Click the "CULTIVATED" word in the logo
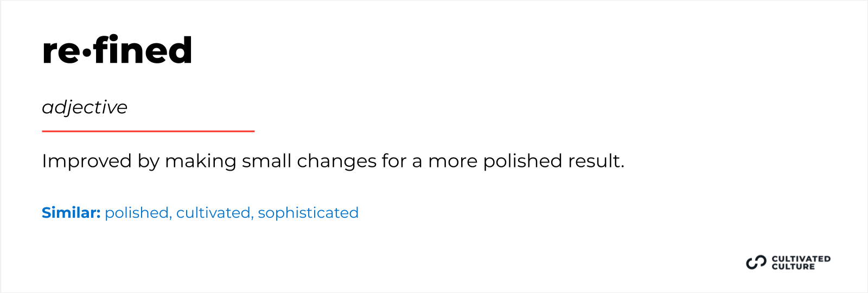 [801, 259]
